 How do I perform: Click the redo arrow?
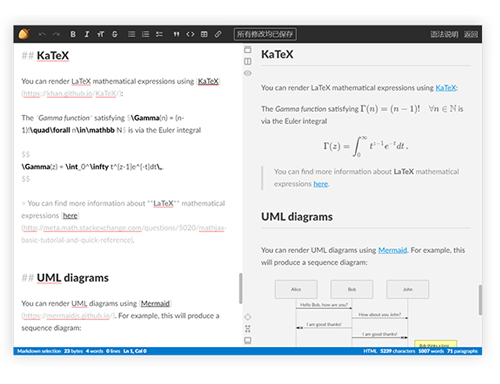pos(56,34)
